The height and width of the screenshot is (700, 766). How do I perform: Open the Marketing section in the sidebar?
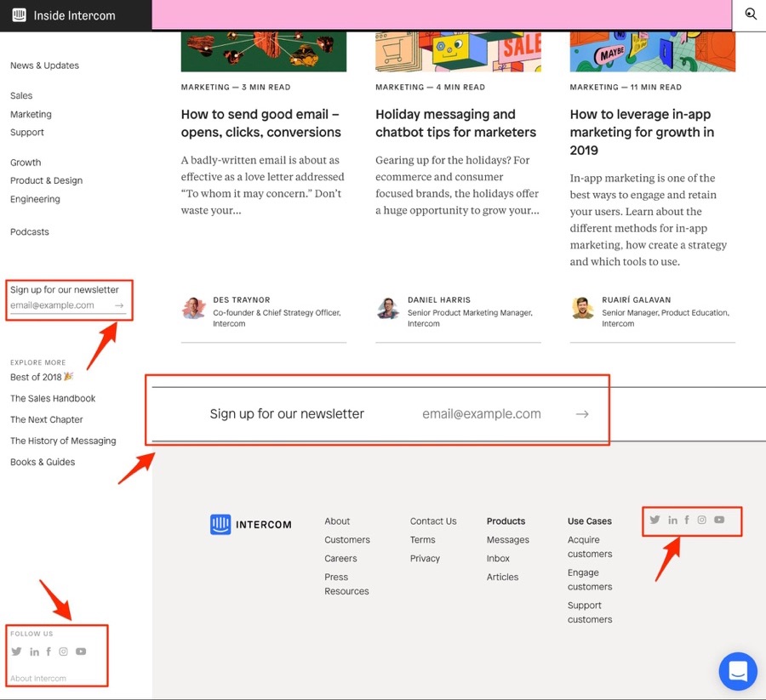coord(31,114)
